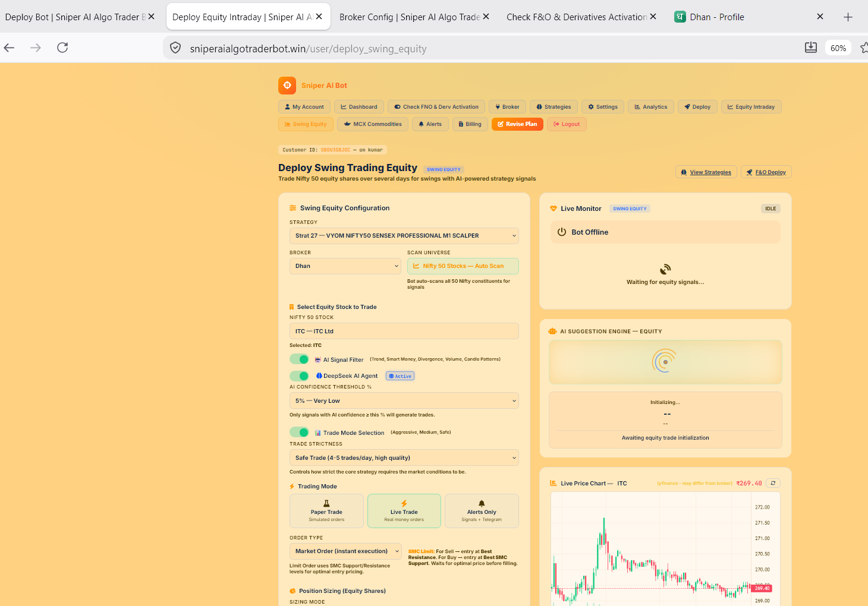
Task: Open My Account menu item
Action: [x=304, y=107]
